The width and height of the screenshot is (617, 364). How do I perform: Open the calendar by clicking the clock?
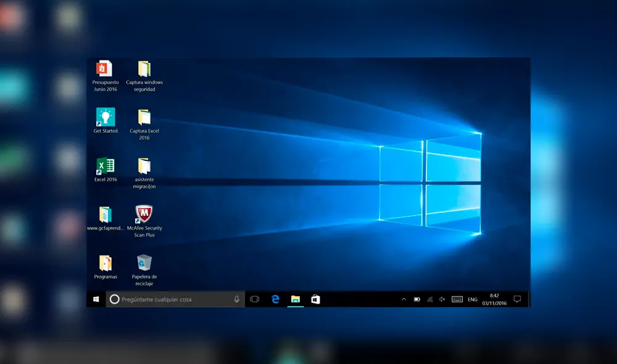pos(495,299)
